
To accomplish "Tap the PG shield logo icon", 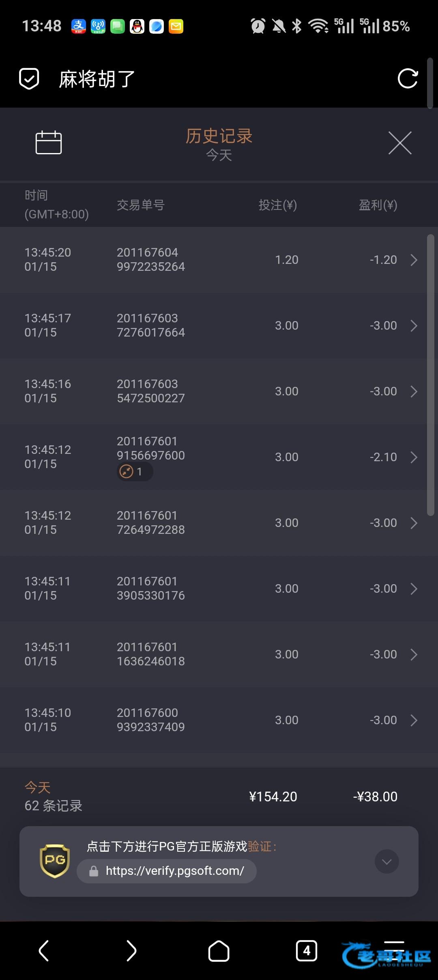I will (55, 861).
